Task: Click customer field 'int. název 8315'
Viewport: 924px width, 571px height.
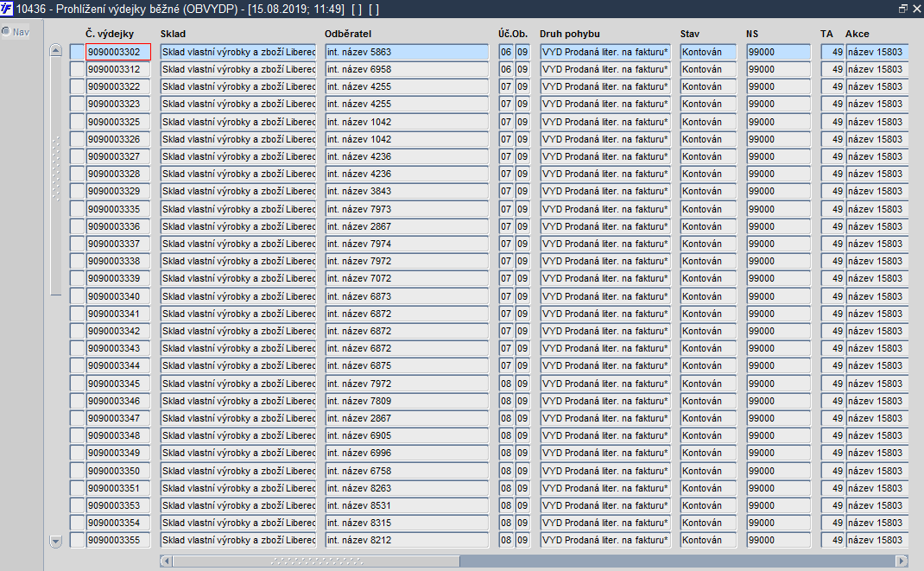Action: click(407, 523)
